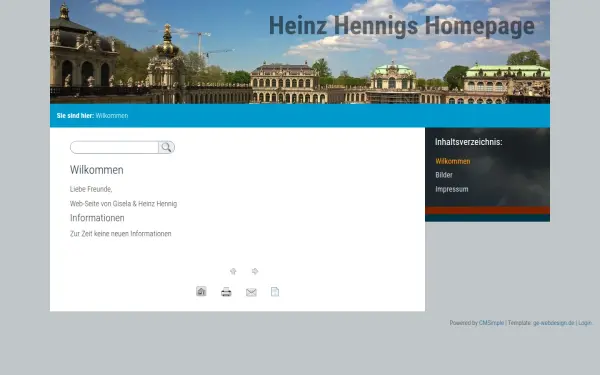Click the 'Inhaltsverzeichnis:' sidebar heading

pos(469,142)
